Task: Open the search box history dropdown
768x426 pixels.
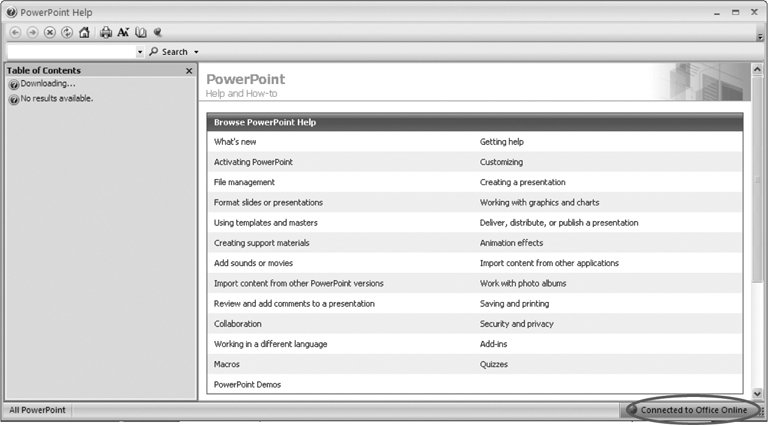Action: click(x=140, y=52)
